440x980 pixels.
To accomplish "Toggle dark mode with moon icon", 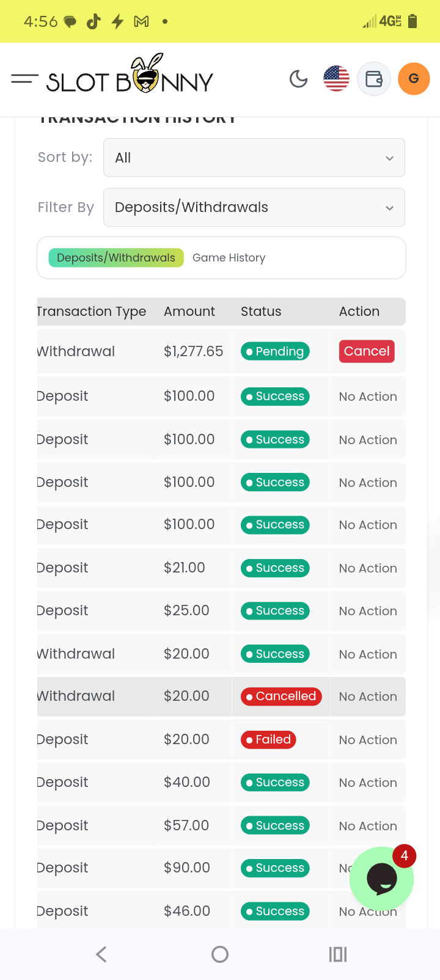I will click(x=299, y=79).
